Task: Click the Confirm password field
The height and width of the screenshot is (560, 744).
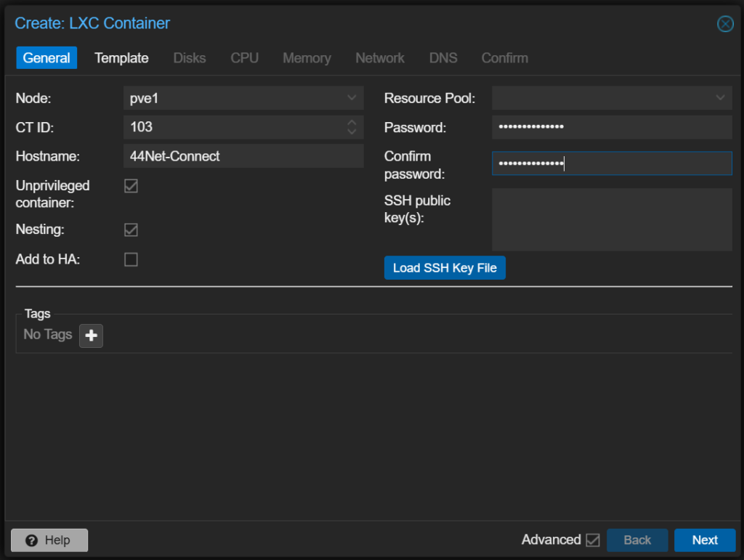Action: click(612, 163)
